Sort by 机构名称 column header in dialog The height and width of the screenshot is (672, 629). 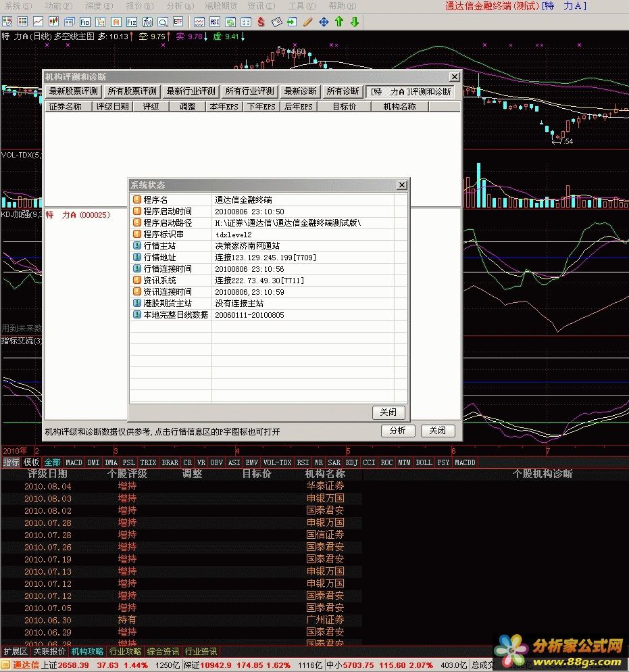click(x=399, y=107)
